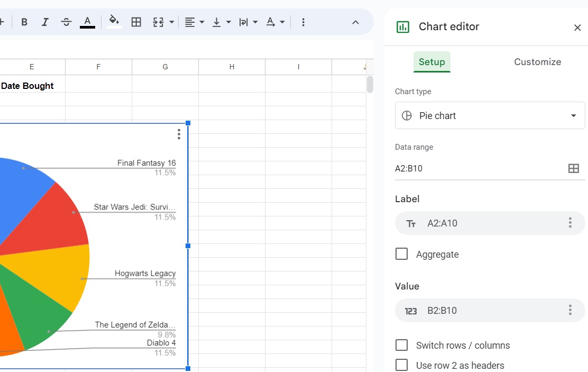Expand the merge cells options arrow
Viewport: 588px width, 372px height.
(172, 22)
